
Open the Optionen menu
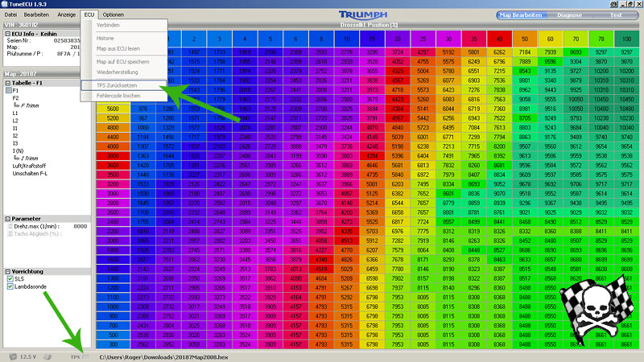pos(114,15)
